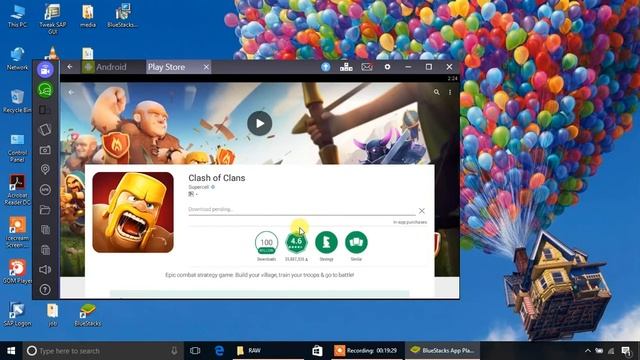Open the BlueStacks icon at bottom of desktop
Image resolution: width=640 pixels, height=360 pixels.
tap(88, 315)
